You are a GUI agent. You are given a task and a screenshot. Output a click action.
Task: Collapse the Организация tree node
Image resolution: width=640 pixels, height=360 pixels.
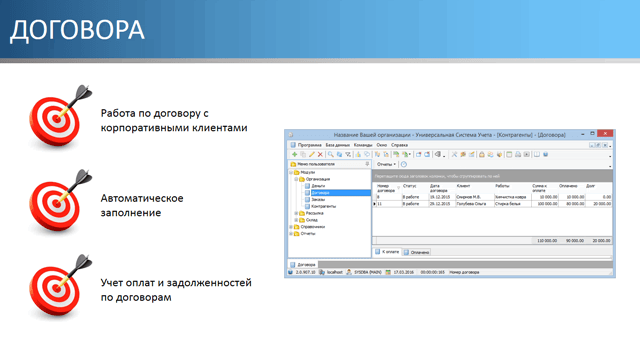(296, 179)
